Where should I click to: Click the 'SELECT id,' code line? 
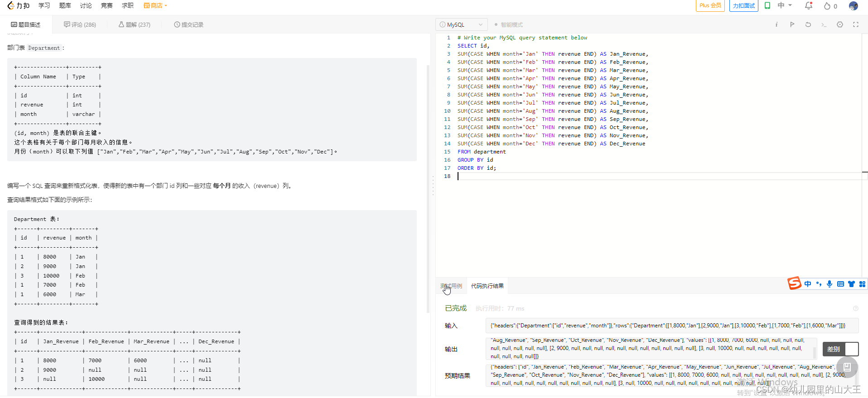(473, 46)
